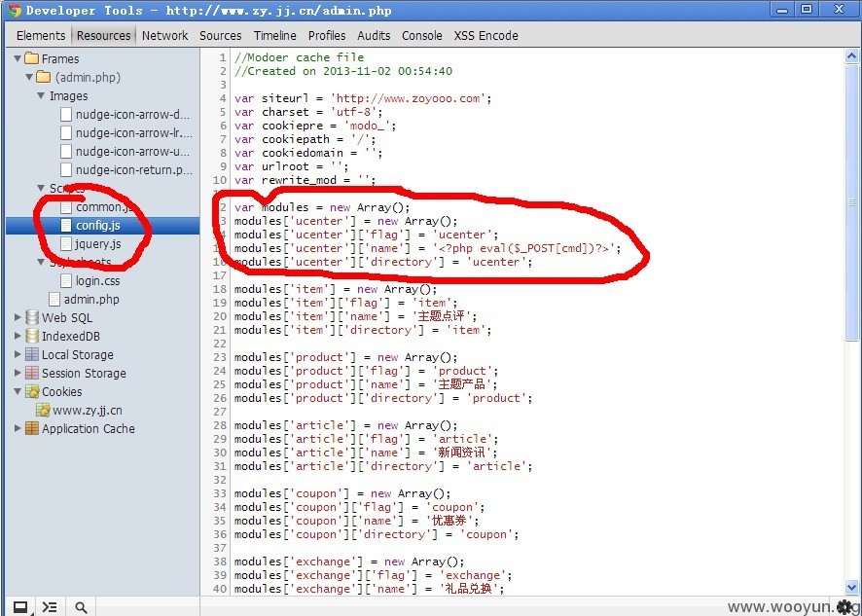
Task: Click the (admin.php) folder icon
Action: (44, 77)
